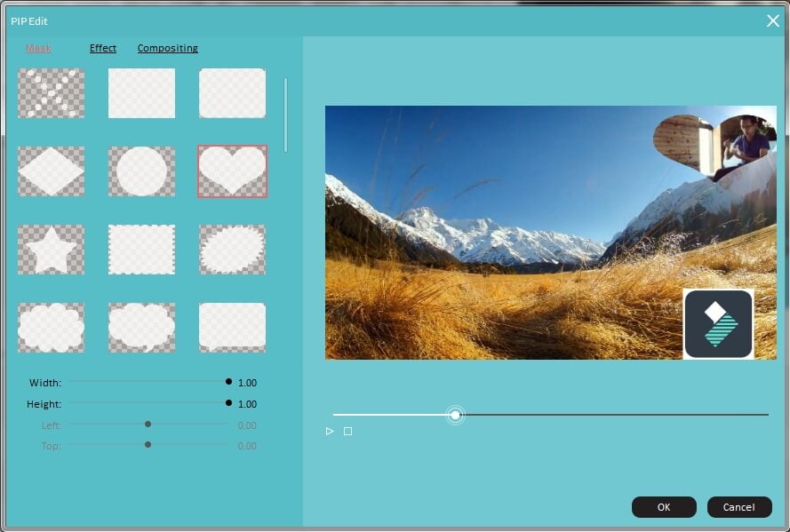The width and height of the screenshot is (790, 532).
Task: Choose the diamond mask shape
Action: (x=51, y=171)
